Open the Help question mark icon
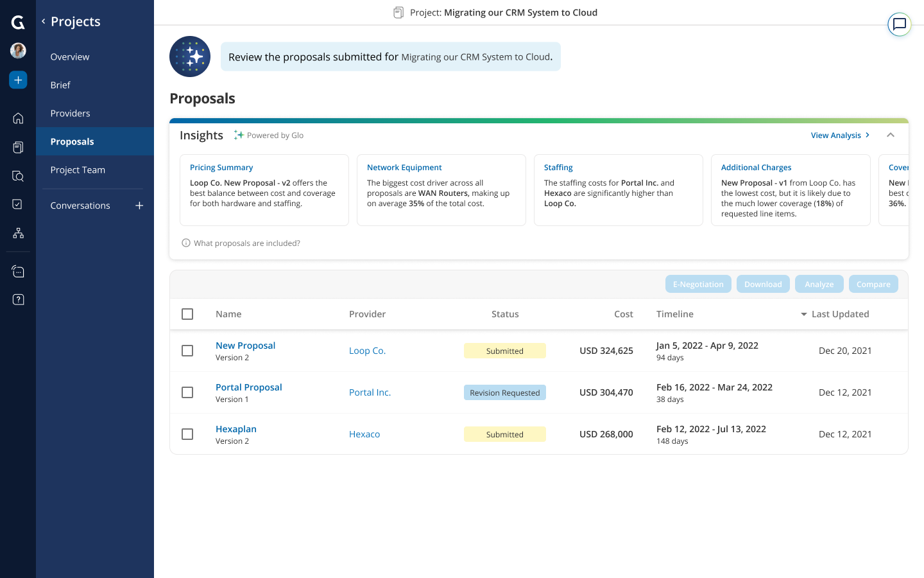Image resolution: width=924 pixels, height=578 pixels. (17, 299)
